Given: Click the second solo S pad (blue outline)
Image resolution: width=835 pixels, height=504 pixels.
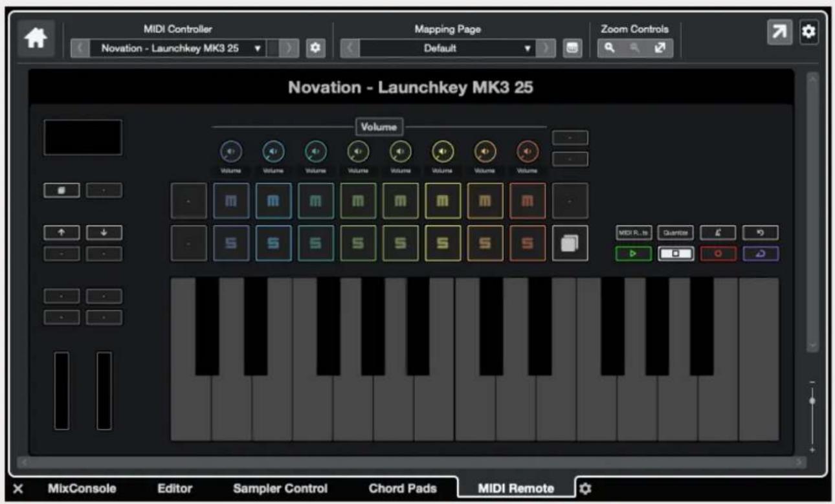Looking at the screenshot, I should click(x=274, y=243).
